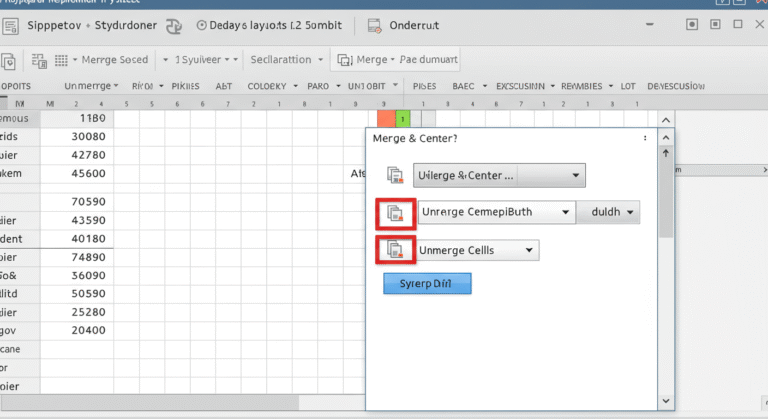This screenshot has width=768, height=419.
Task: Select the cell containing 45600
Action: (x=76, y=172)
